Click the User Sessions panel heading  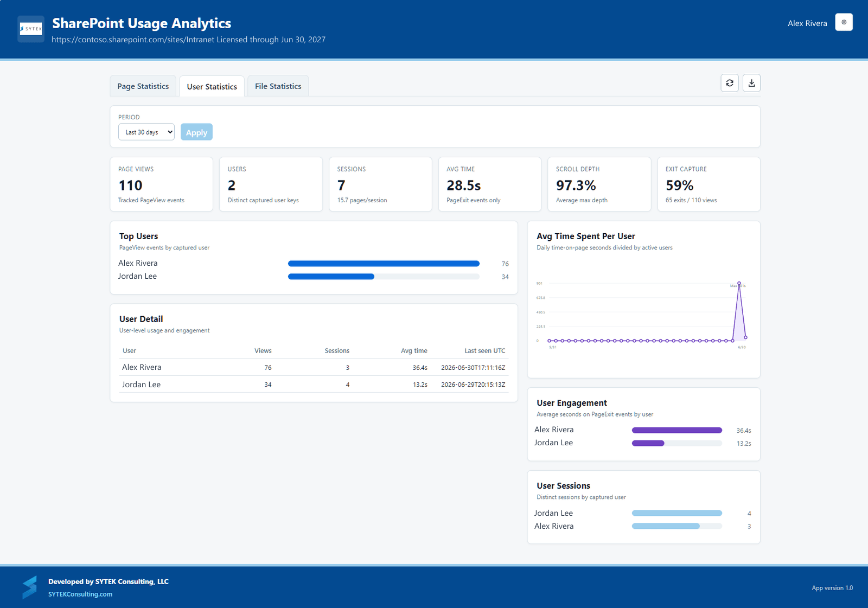click(x=564, y=486)
